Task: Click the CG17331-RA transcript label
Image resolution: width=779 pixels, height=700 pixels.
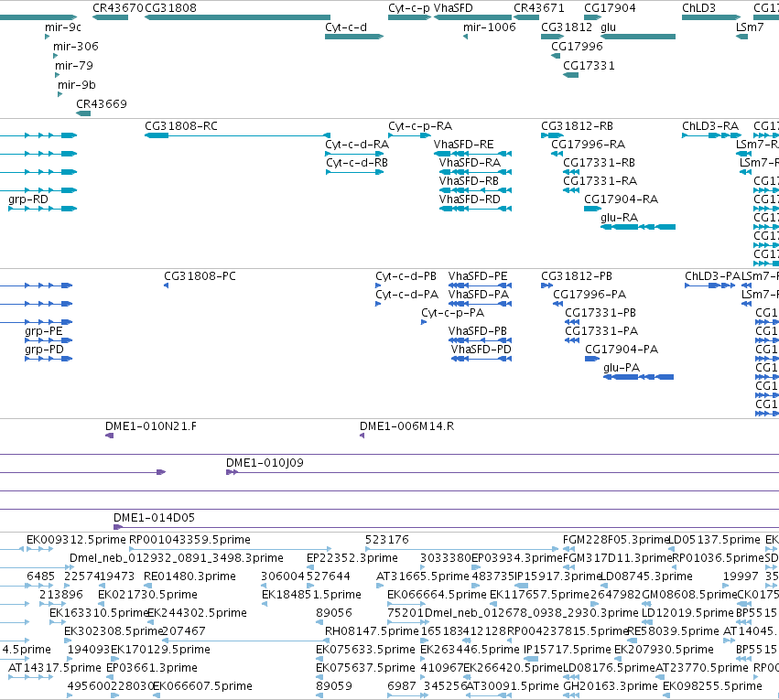Action: (x=600, y=181)
